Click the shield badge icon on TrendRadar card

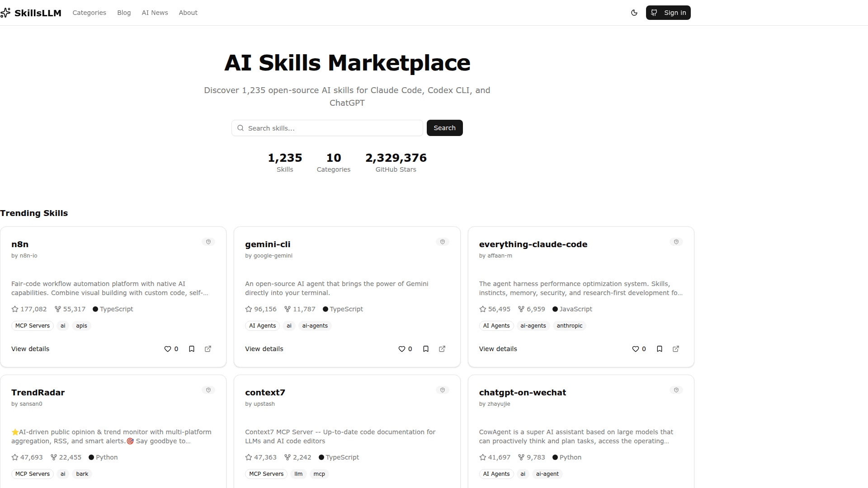[208, 390]
